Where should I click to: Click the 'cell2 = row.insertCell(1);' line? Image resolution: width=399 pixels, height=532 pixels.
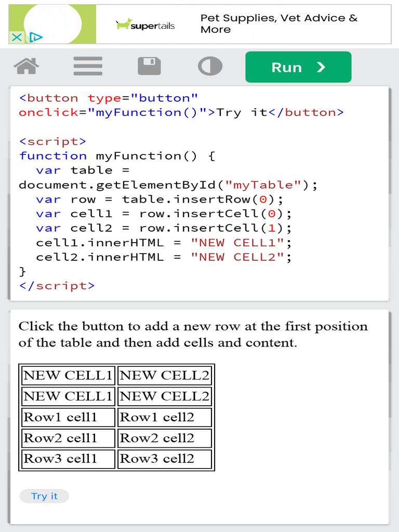(164, 228)
